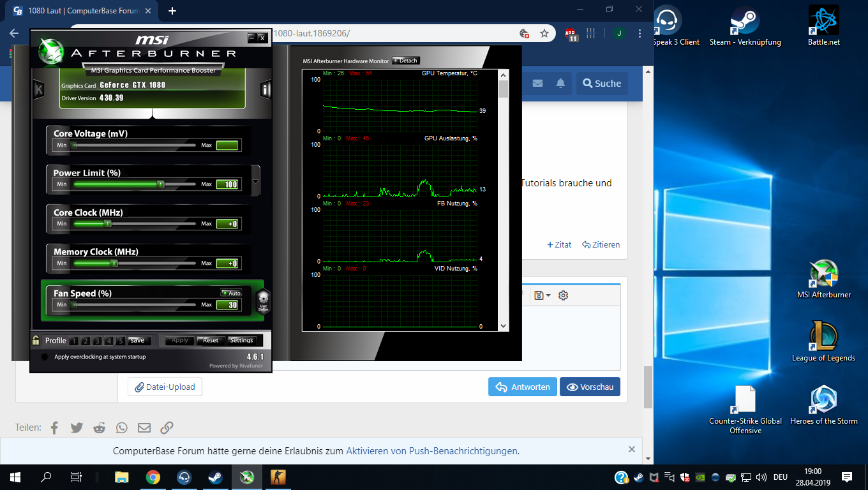Open the Chrome profile avatar J

click(x=618, y=33)
